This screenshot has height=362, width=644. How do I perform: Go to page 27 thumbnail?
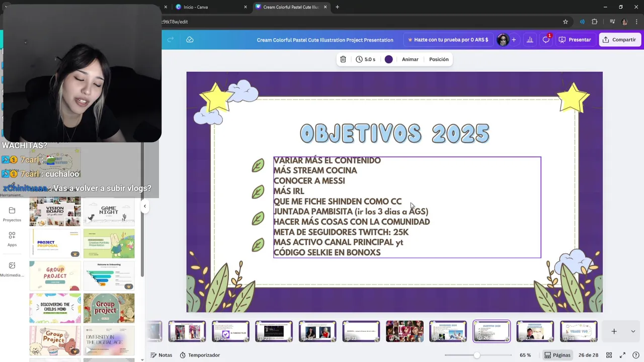535,332
